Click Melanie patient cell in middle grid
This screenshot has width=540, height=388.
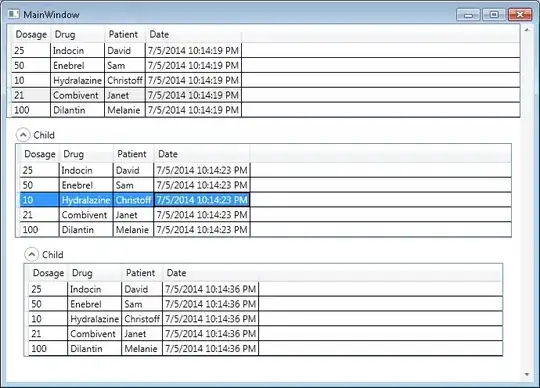tap(134, 230)
